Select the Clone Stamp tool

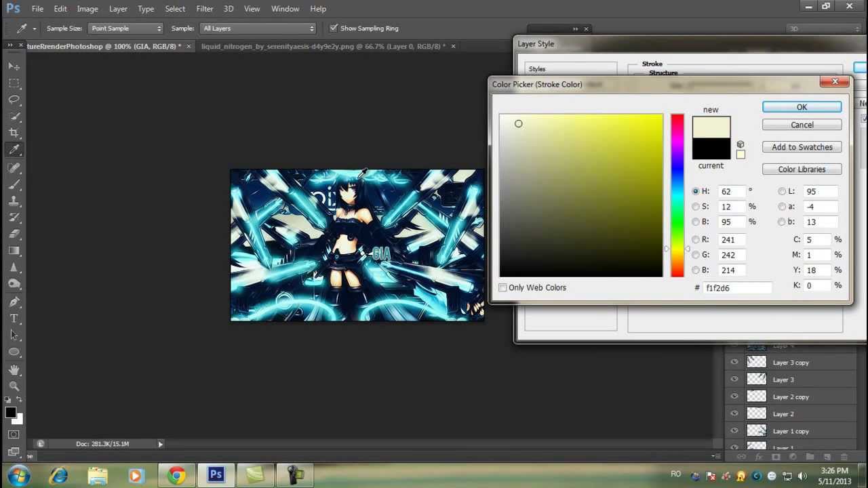pyautogui.click(x=14, y=201)
